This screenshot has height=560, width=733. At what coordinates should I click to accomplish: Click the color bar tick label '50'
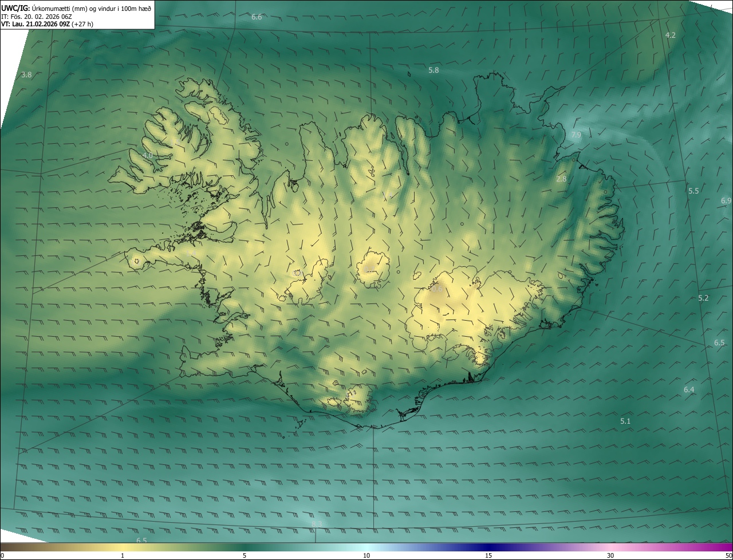(728, 555)
